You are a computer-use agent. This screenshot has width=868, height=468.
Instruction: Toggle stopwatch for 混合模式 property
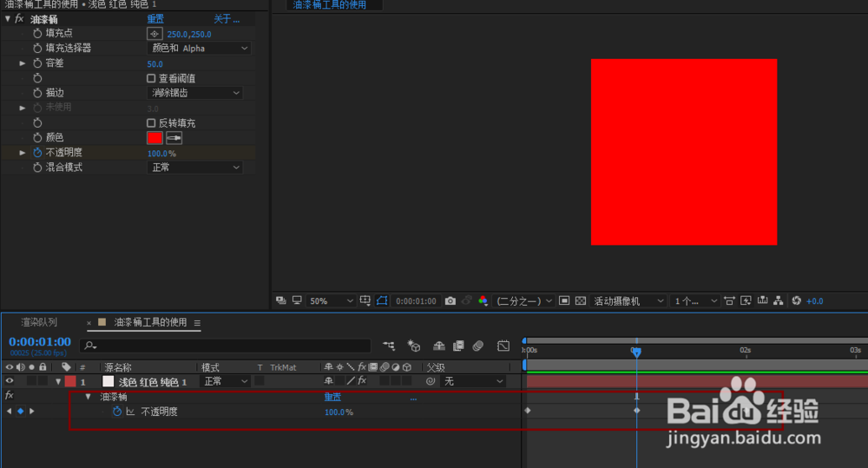click(37, 168)
